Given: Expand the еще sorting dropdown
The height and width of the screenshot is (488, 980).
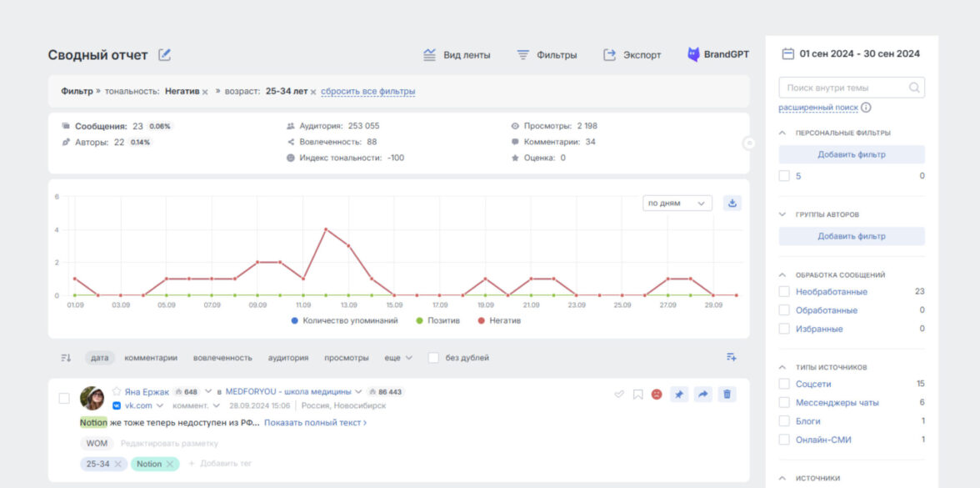Looking at the screenshot, I should (397, 358).
